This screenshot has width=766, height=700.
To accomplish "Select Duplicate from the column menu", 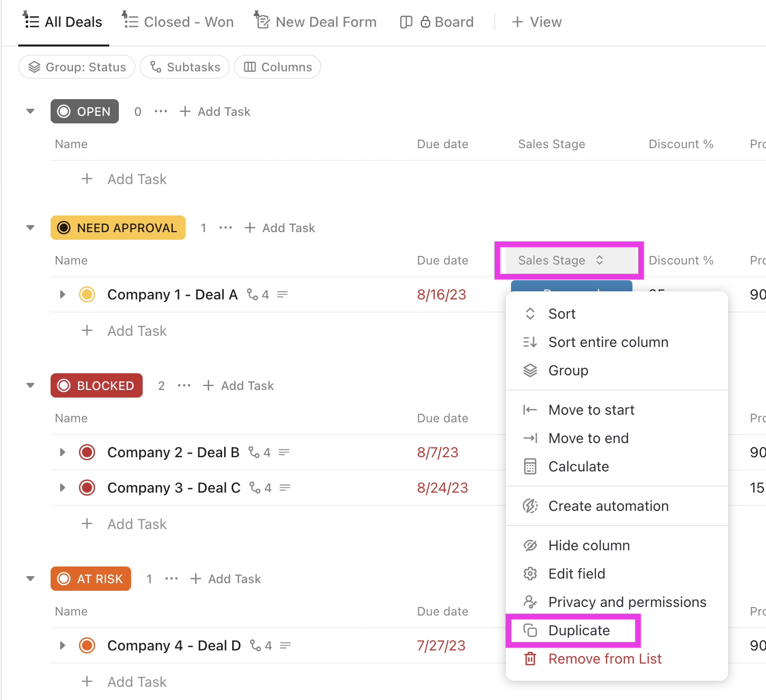I will tap(578, 631).
